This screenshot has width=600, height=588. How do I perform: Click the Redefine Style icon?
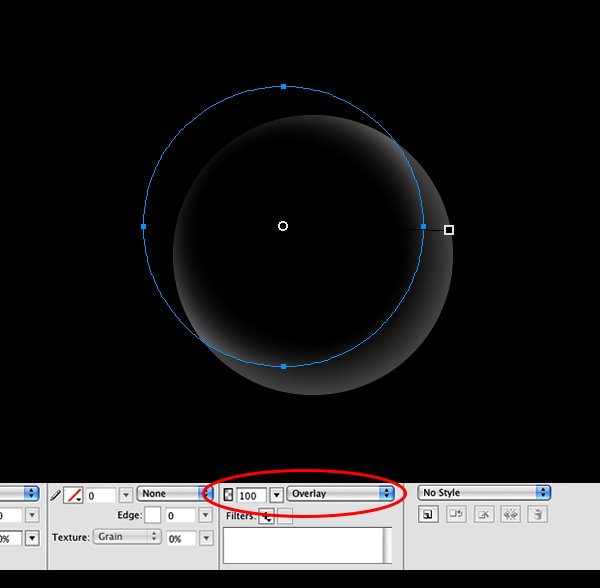pyautogui.click(x=456, y=515)
